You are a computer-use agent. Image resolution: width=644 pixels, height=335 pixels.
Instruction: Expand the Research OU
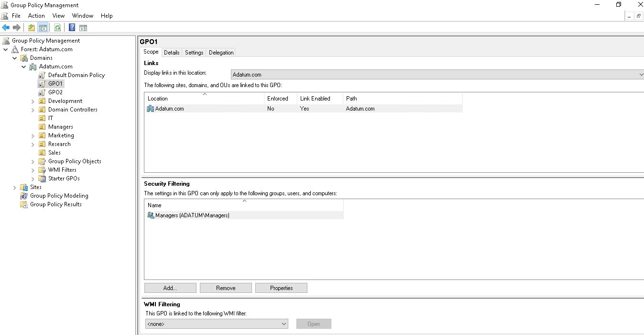33,144
